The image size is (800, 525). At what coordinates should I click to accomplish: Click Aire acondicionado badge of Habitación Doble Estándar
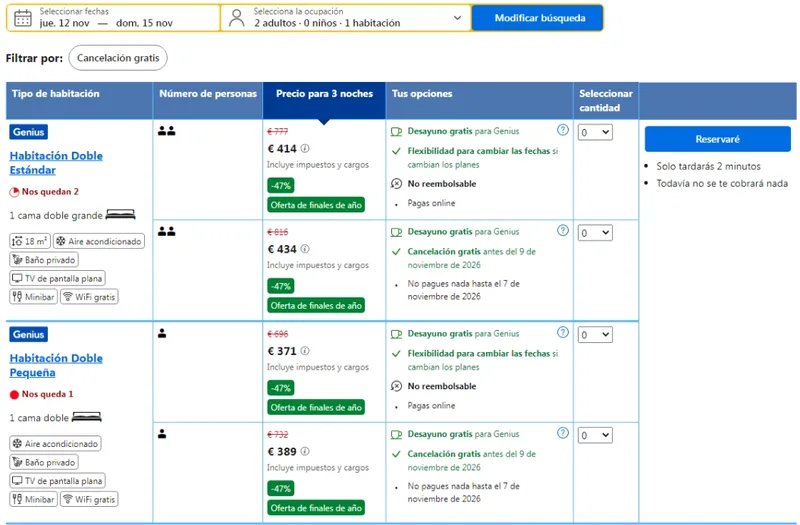[x=99, y=241]
